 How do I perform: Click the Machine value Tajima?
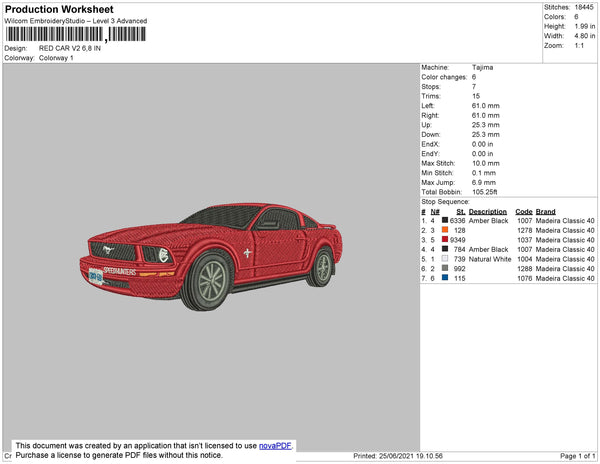coord(482,68)
